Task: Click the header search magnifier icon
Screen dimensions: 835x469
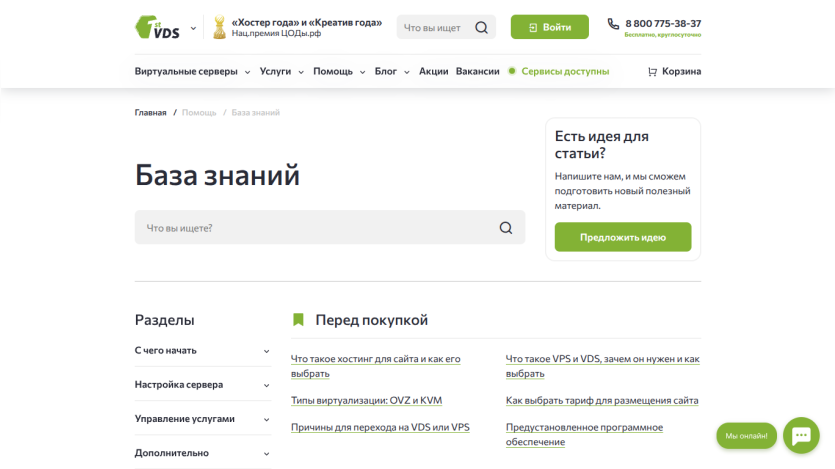Action: point(481,28)
